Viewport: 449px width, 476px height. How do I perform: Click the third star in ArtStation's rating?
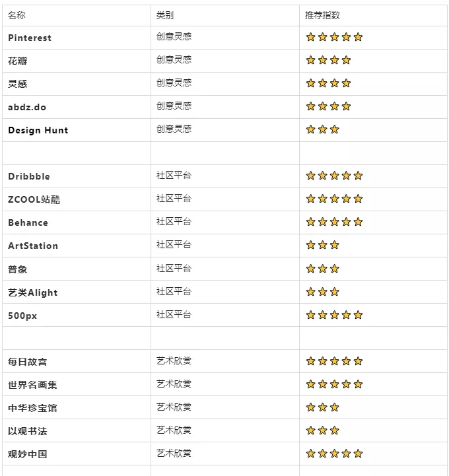tap(335, 245)
